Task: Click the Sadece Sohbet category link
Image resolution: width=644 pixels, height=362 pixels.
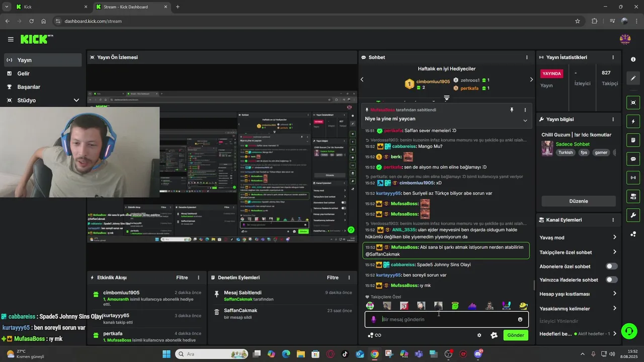Action: [x=573, y=144]
